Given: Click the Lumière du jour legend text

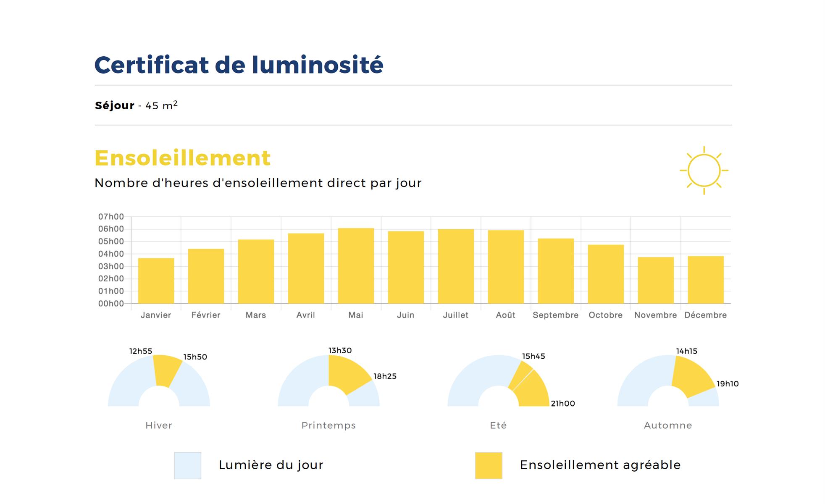Looking at the screenshot, I should coord(271,465).
